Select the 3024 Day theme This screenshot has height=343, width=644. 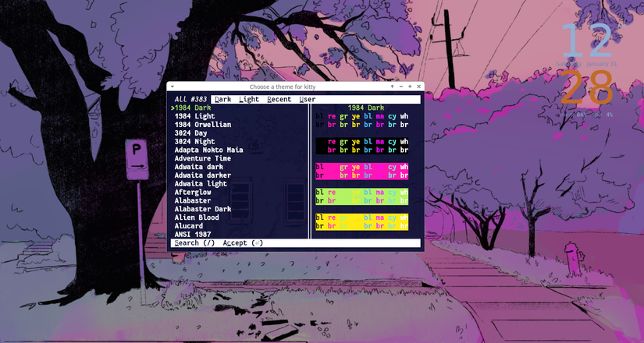click(x=190, y=133)
